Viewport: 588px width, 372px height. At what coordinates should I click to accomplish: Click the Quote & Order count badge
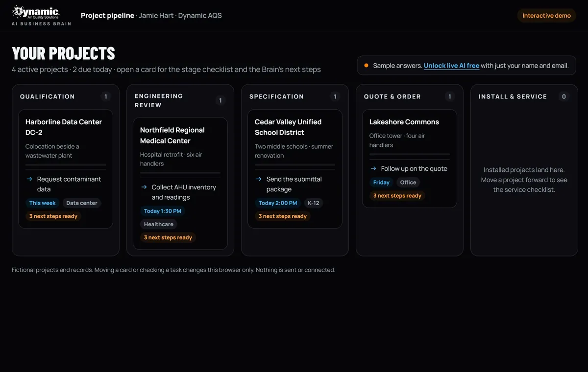click(x=450, y=97)
